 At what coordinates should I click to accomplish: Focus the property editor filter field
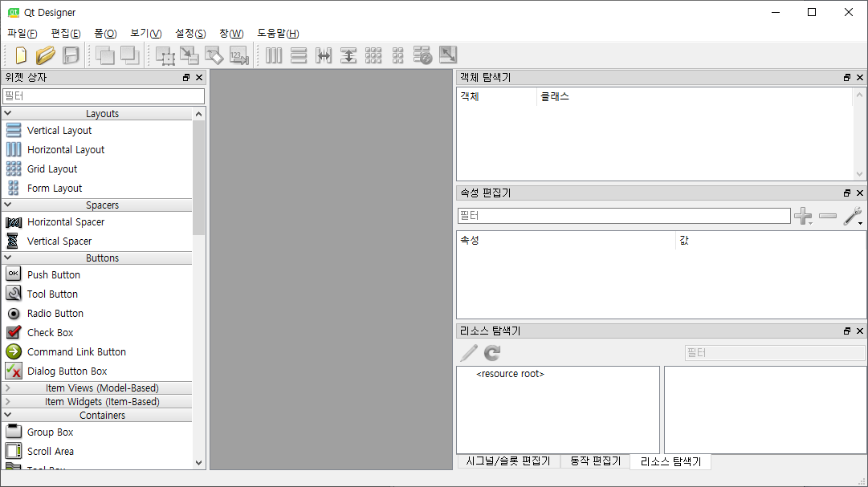624,216
